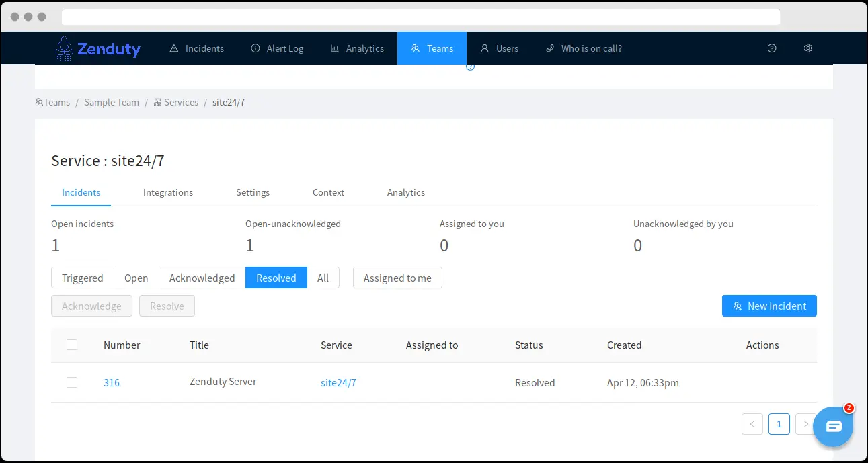
Task: Click Teams breadcrumb link
Action: pyautogui.click(x=52, y=102)
